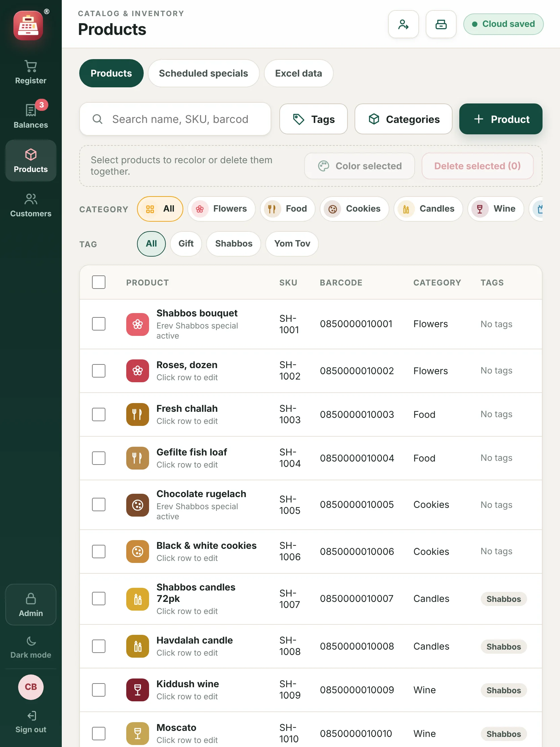This screenshot has width=560, height=747.
Task: Click the Fresh challah fork-knife icon
Action: pos(138,414)
